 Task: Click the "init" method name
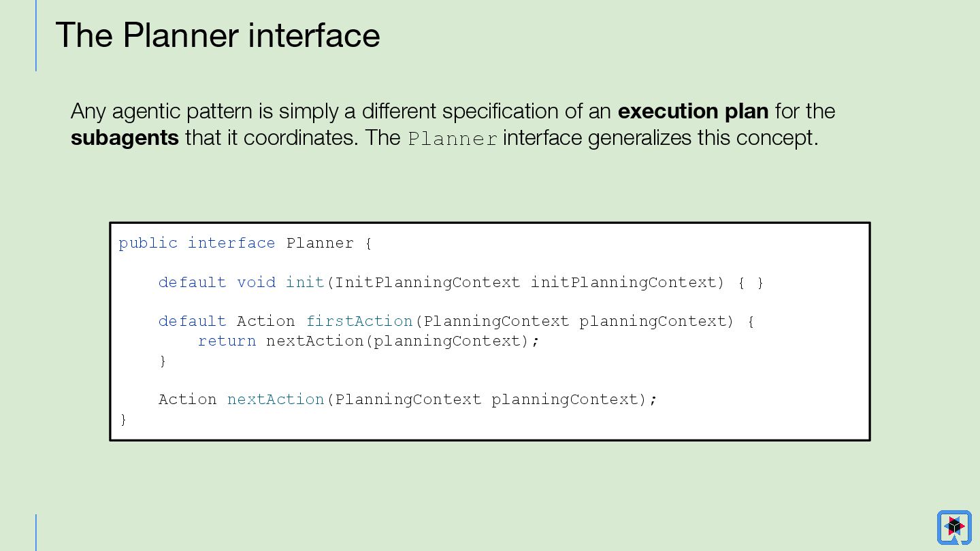(x=305, y=282)
